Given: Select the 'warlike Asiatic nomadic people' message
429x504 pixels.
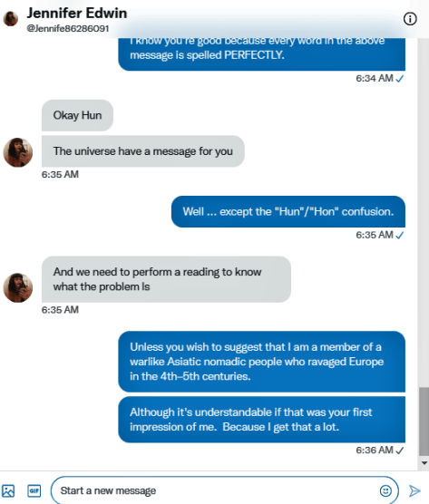Looking at the screenshot, I should (262, 362).
